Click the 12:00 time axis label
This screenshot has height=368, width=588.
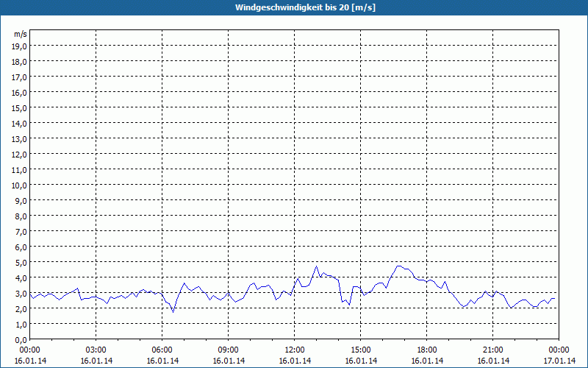coord(295,350)
